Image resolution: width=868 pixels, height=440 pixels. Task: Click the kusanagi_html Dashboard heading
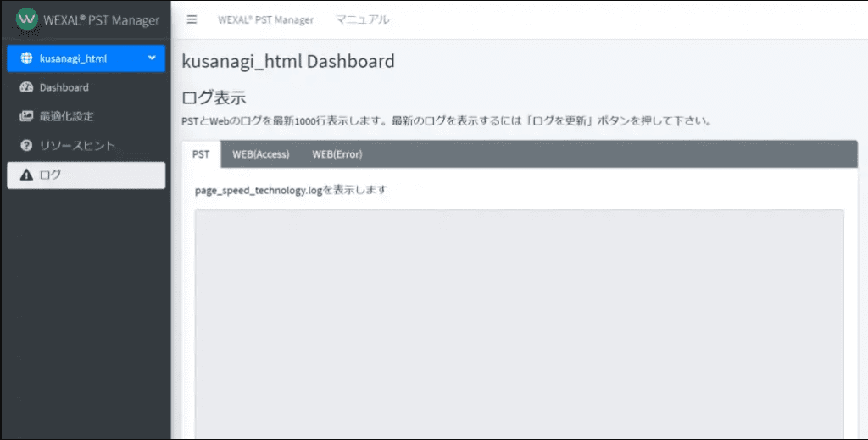(x=288, y=61)
